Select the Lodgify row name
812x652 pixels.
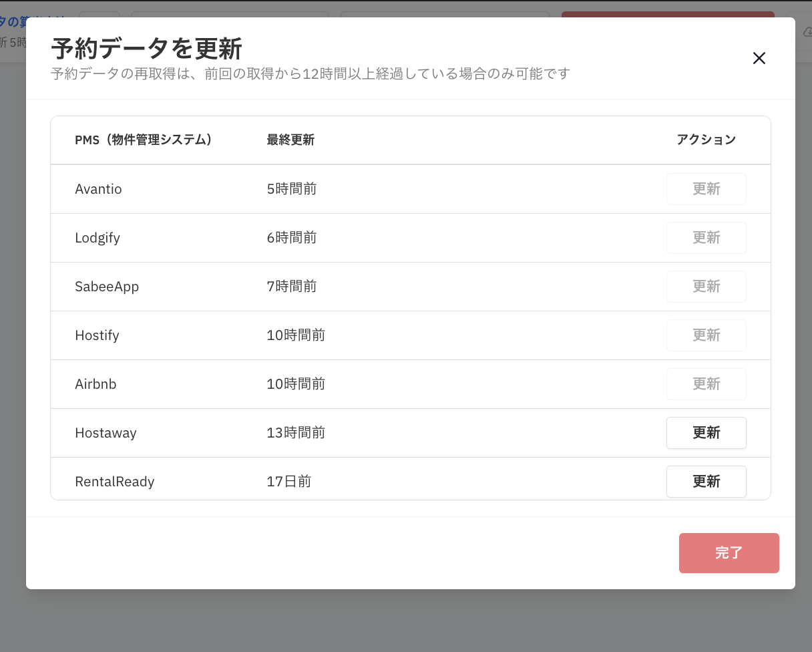97,238
